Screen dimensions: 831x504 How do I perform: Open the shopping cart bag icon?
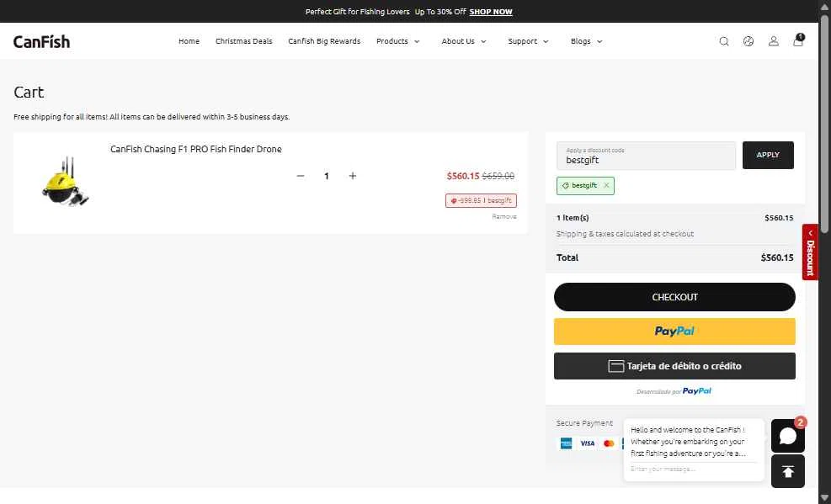click(798, 40)
